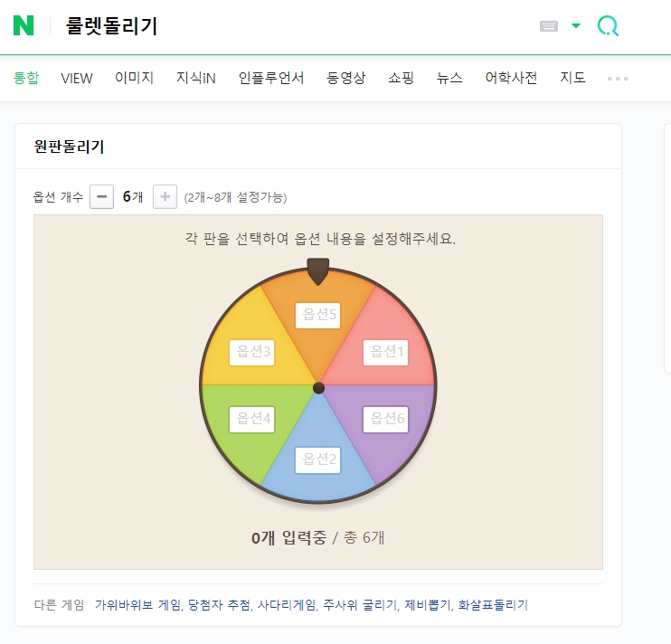The width and height of the screenshot is (671, 644).
Task: Open the 화살표돌리기 link
Action: pos(493,605)
